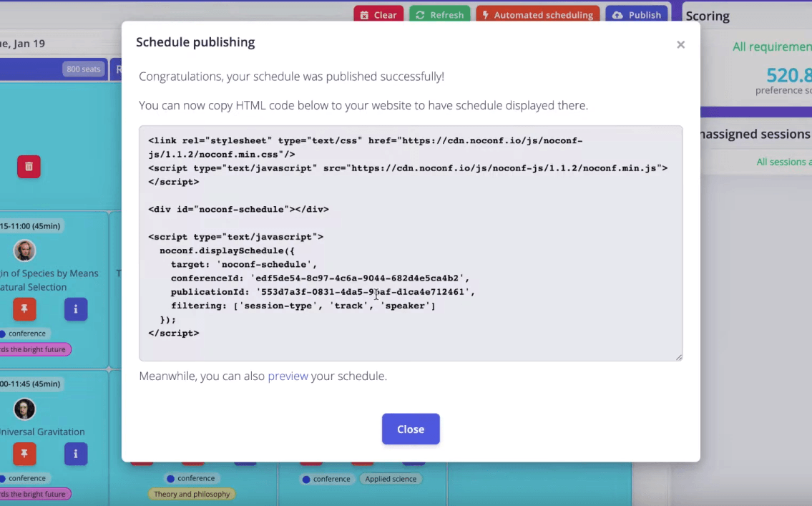Click the 00-11:45 (45min) time label

(x=30, y=384)
